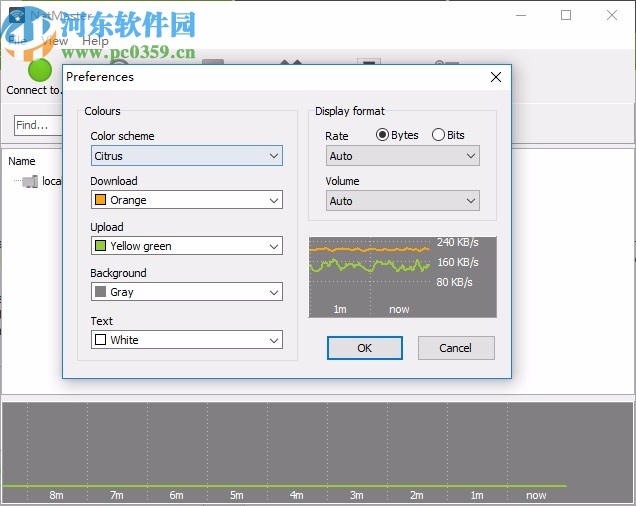Click the Color scheme label
The image size is (636, 506).
click(x=122, y=136)
